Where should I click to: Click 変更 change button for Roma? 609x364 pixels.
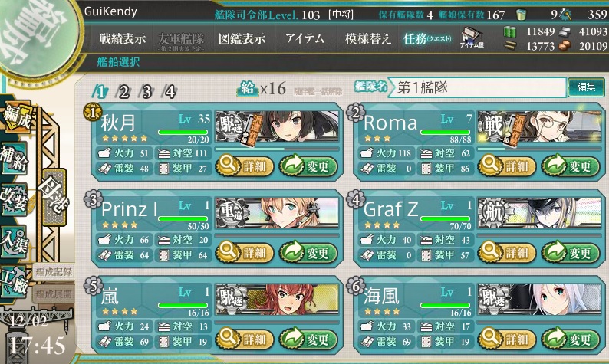click(570, 166)
